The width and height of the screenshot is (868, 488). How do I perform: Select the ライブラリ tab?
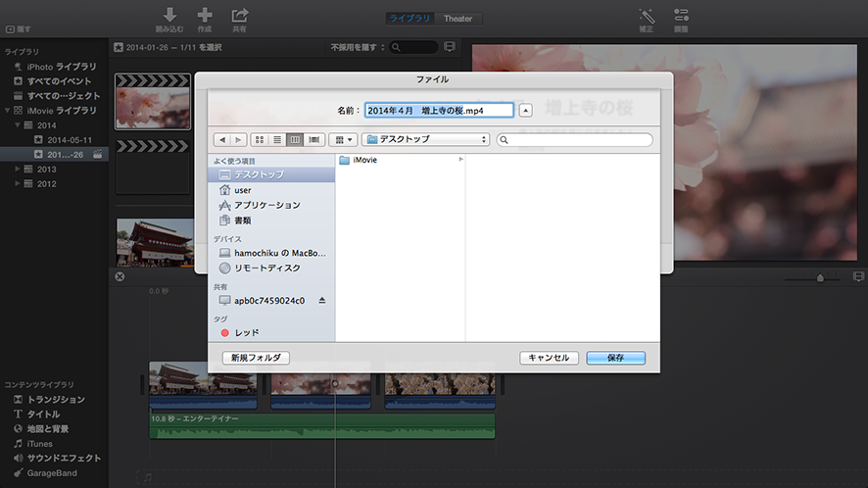click(410, 19)
